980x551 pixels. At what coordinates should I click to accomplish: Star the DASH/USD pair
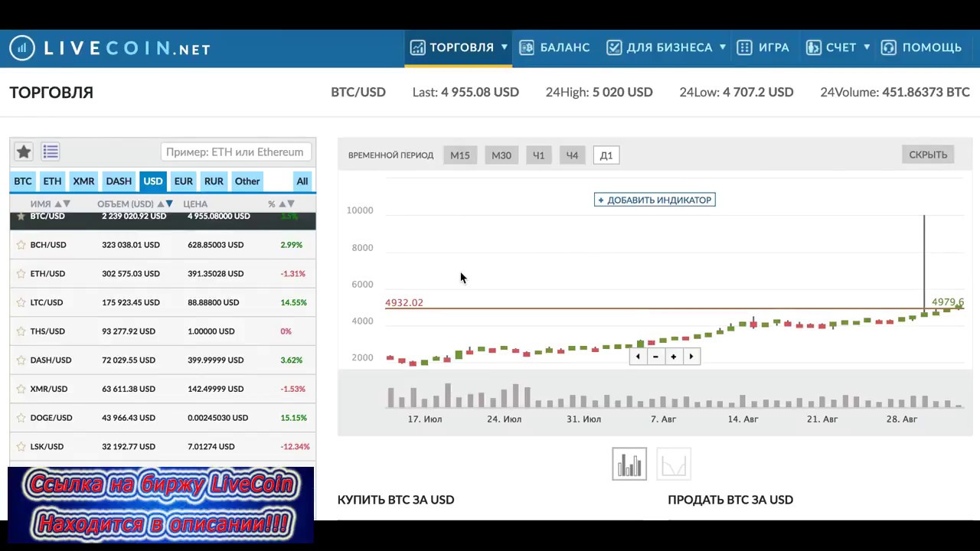[x=21, y=360]
